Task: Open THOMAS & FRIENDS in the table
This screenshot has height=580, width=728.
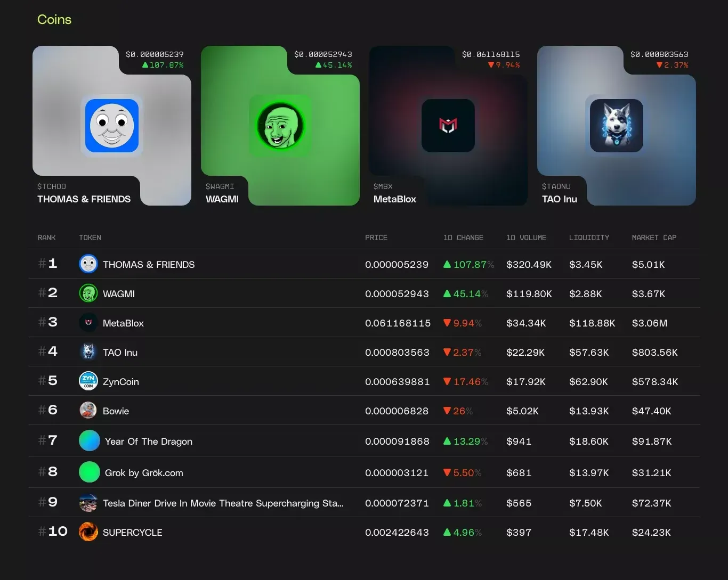Action: click(x=149, y=265)
